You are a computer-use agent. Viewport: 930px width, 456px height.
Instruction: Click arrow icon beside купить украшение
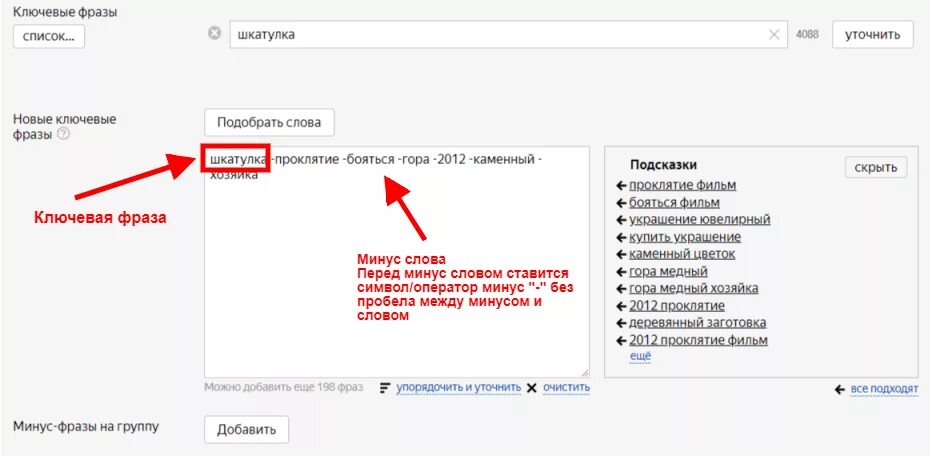[x=621, y=237]
